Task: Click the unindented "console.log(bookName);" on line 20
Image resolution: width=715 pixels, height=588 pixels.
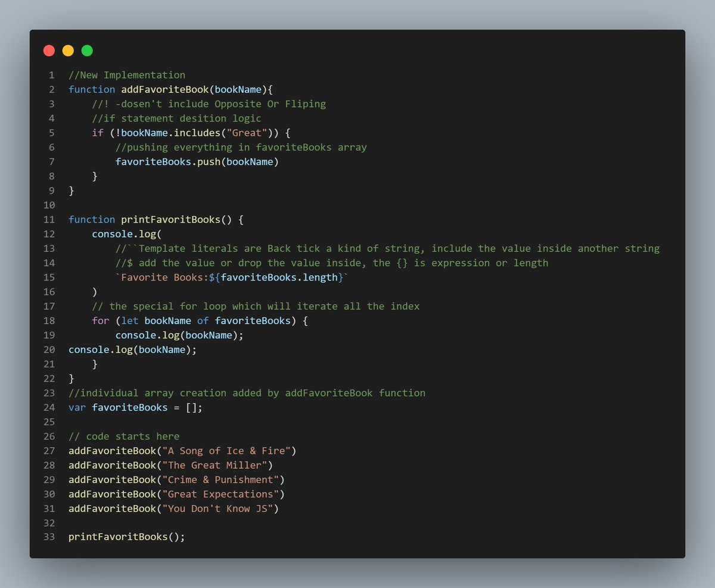Action: (x=133, y=350)
